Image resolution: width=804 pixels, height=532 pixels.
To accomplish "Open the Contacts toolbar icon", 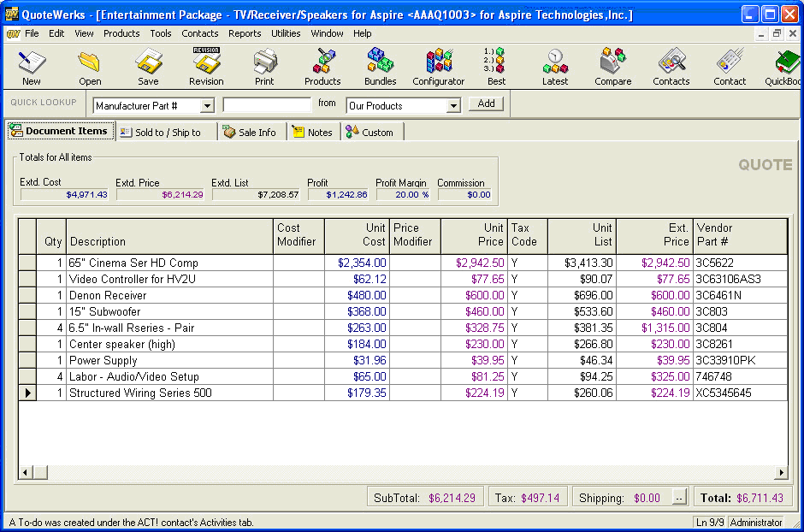I will point(671,66).
